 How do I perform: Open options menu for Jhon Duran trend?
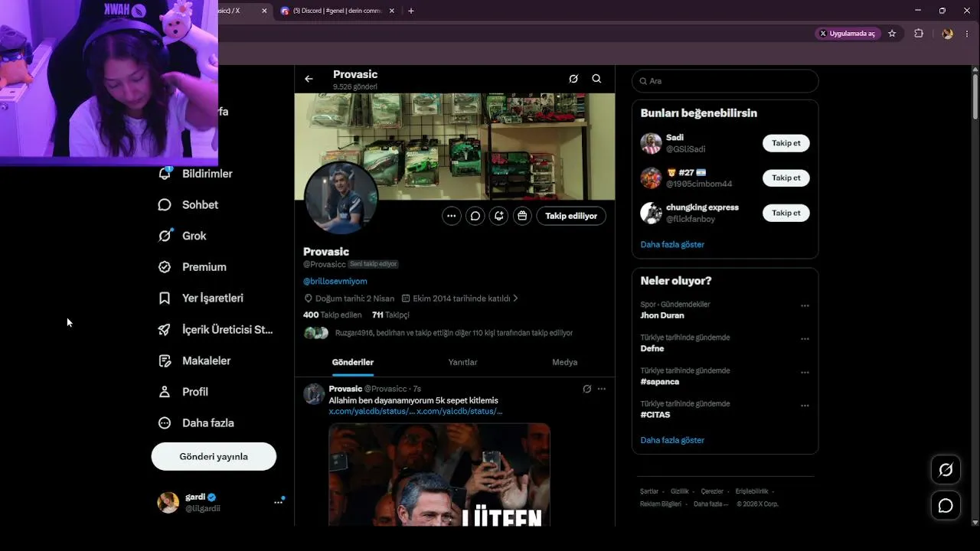point(805,306)
